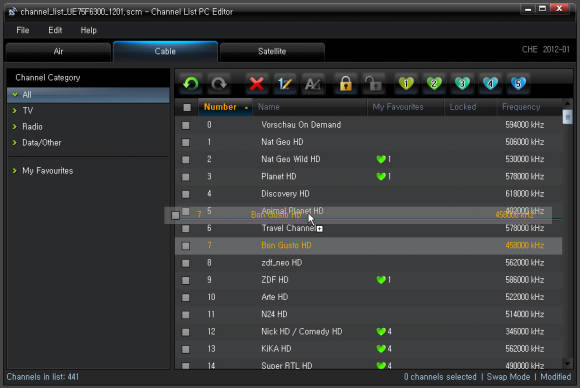Viewport: 580px width, 388px height.
Task: Click the scroll up arrow of channel list
Action: (x=567, y=104)
